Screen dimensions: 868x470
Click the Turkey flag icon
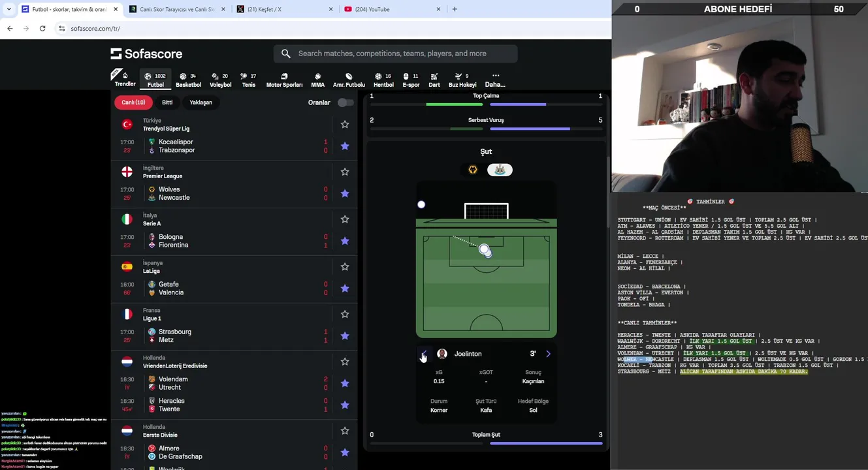pos(127,124)
